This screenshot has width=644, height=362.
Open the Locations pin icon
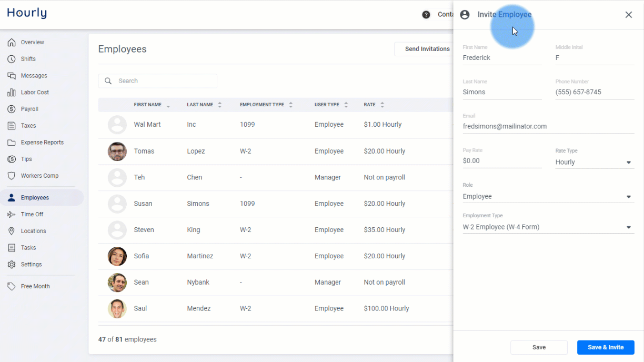click(x=12, y=231)
